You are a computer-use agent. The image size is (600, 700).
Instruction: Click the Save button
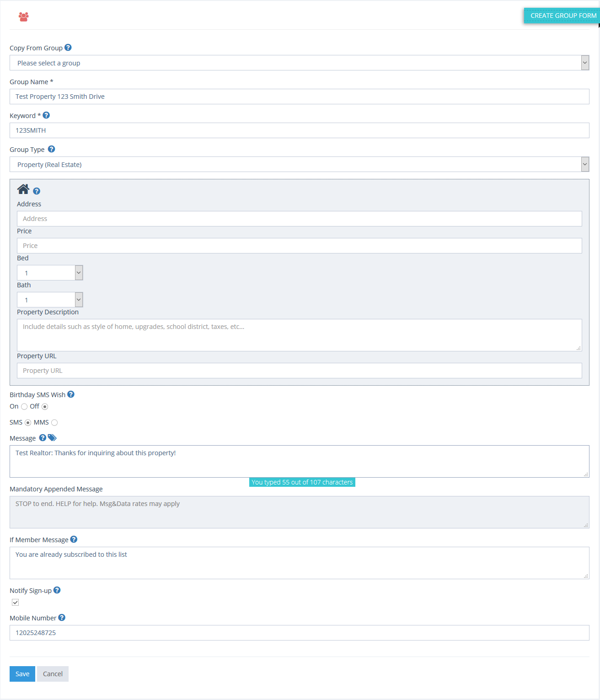[22, 673]
